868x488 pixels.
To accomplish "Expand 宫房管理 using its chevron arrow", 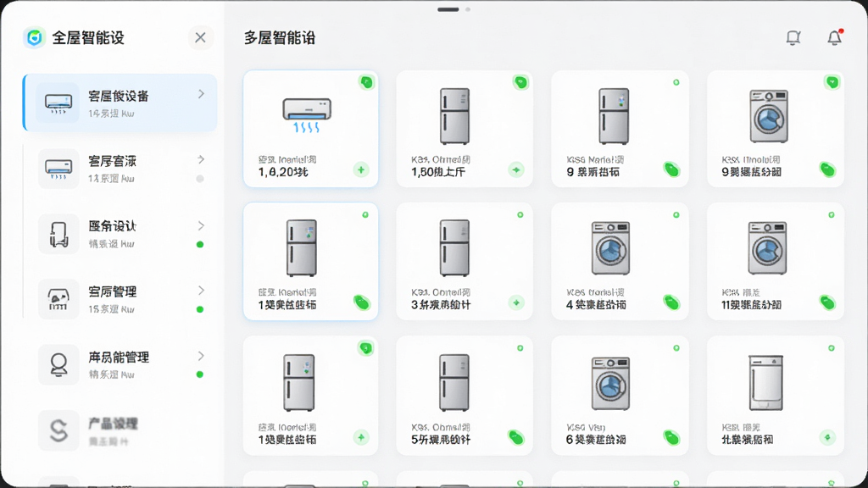I will [201, 291].
